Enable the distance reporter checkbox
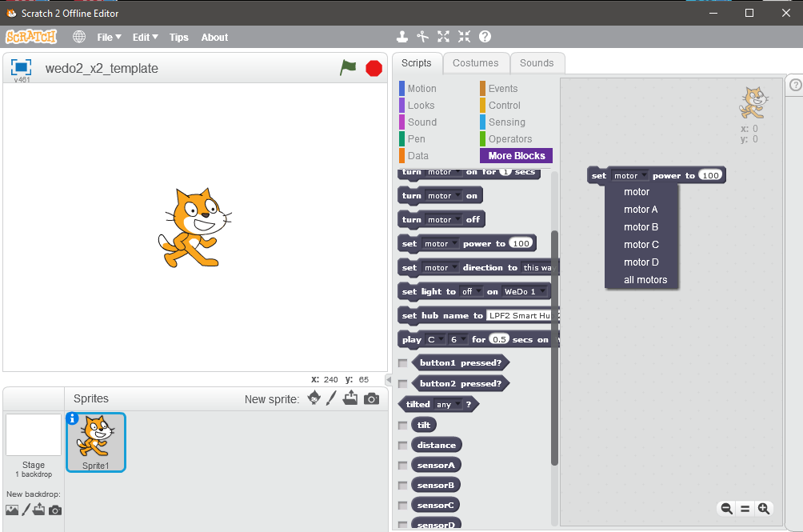Image resolution: width=803 pixels, height=532 pixels. (403, 446)
